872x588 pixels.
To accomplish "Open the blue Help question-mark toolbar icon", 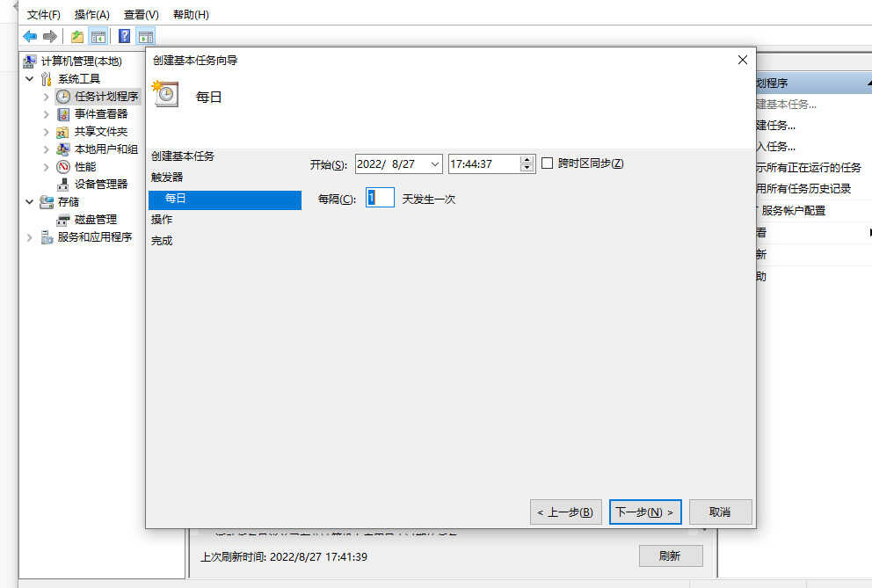I will point(125,37).
